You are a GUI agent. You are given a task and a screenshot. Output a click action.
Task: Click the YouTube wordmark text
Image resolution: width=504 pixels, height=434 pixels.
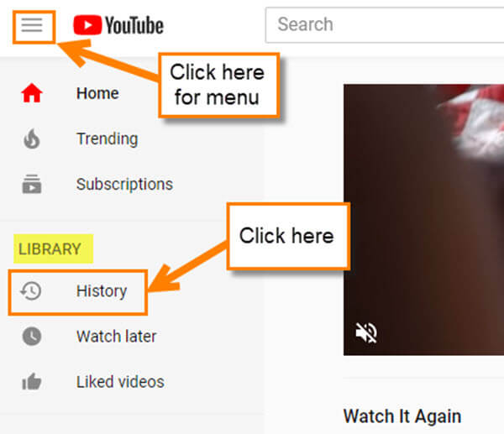coord(134,25)
